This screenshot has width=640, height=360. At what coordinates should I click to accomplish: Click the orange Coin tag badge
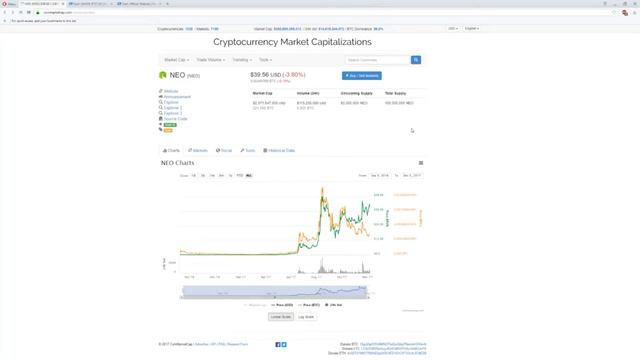point(168,131)
